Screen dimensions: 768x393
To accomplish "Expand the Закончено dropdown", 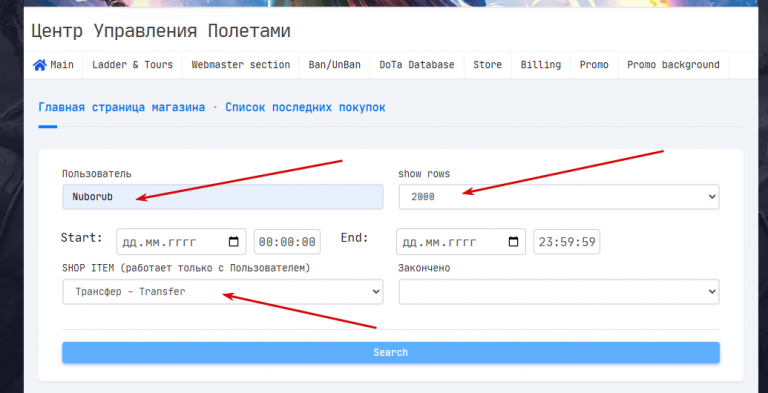I will tap(559, 292).
